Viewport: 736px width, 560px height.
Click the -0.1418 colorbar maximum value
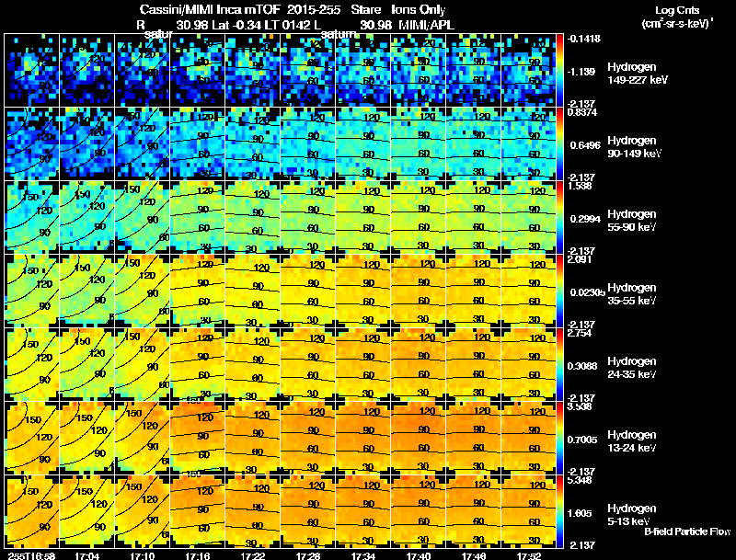[584, 39]
